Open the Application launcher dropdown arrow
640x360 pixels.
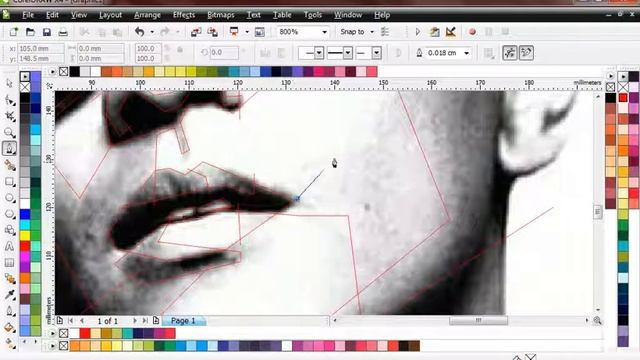coord(247,32)
